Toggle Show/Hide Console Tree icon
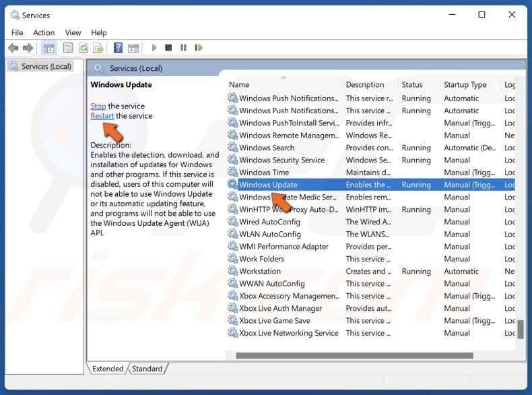The width and height of the screenshot is (532, 395). tap(48, 48)
